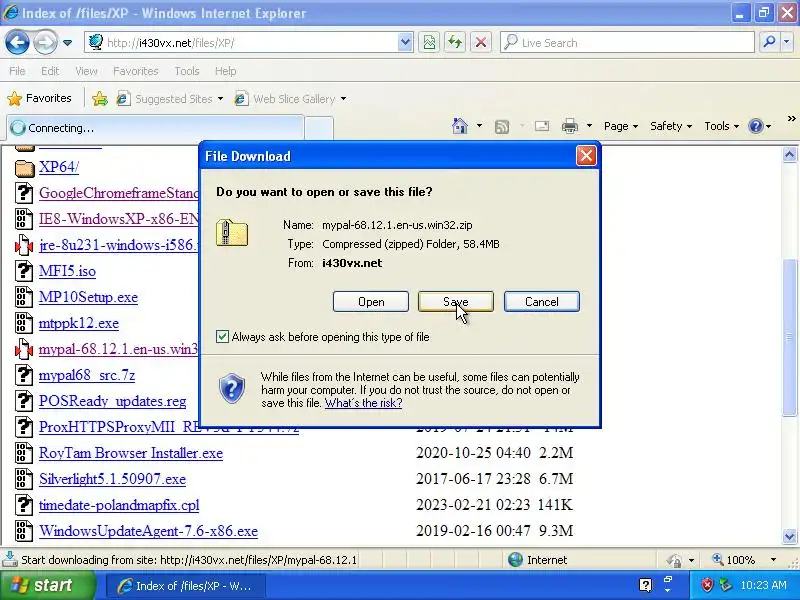Viewport: 800px width, 600px height.
Task: Close the File Download dialog
Action: point(586,156)
